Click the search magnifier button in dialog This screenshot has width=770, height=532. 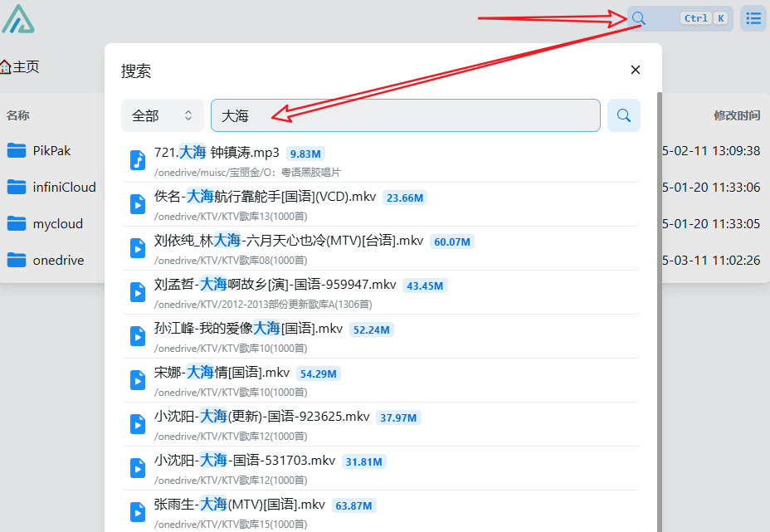coord(623,115)
